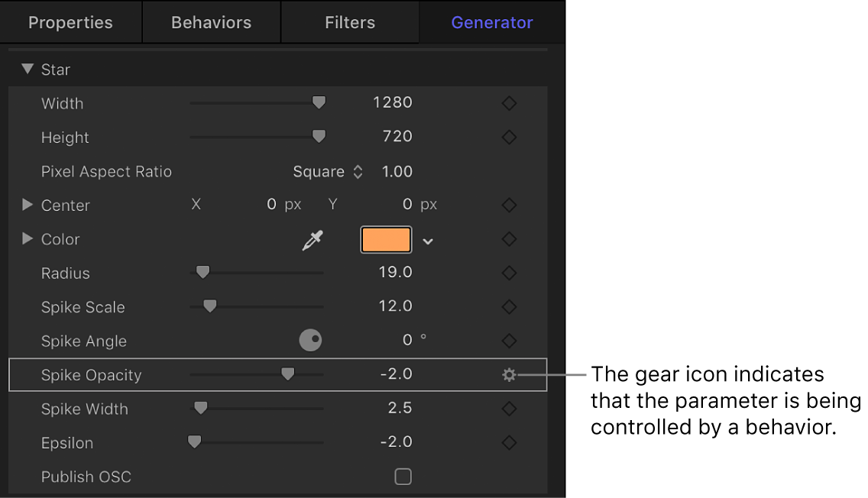Add a keyframe to the Color parameter
868x498 pixels.
click(x=509, y=239)
